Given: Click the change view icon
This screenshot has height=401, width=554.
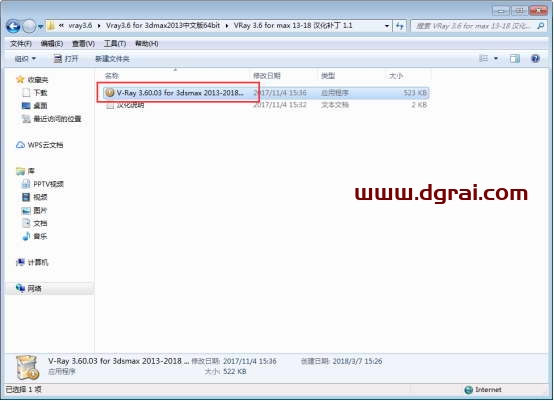Looking at the screenshot, I should click(483, 58).
